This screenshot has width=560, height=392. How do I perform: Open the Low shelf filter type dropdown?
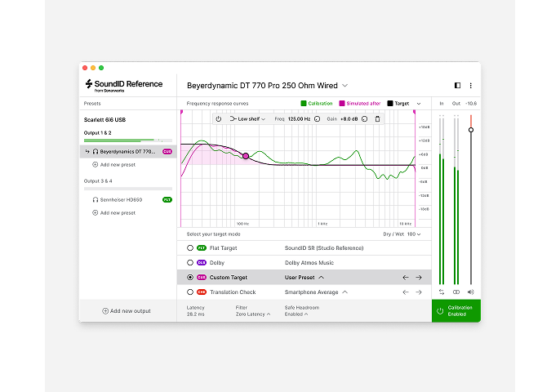coord(247,119)
